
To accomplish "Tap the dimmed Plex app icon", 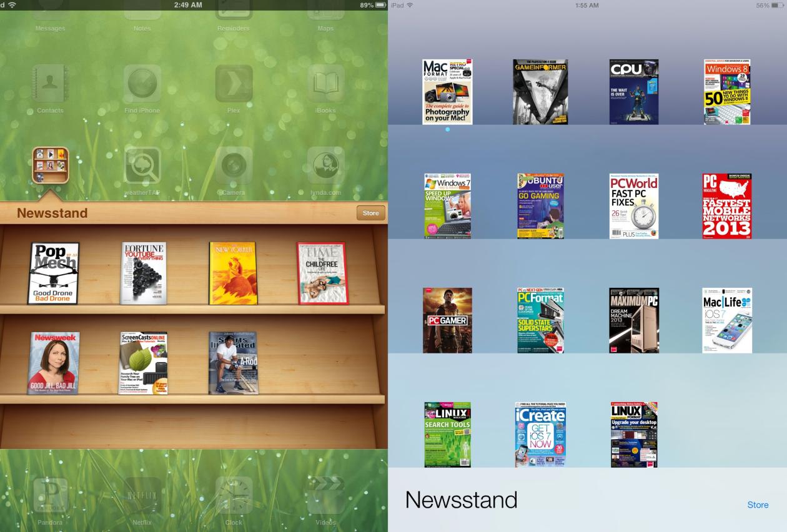I will tap(234, 83).
